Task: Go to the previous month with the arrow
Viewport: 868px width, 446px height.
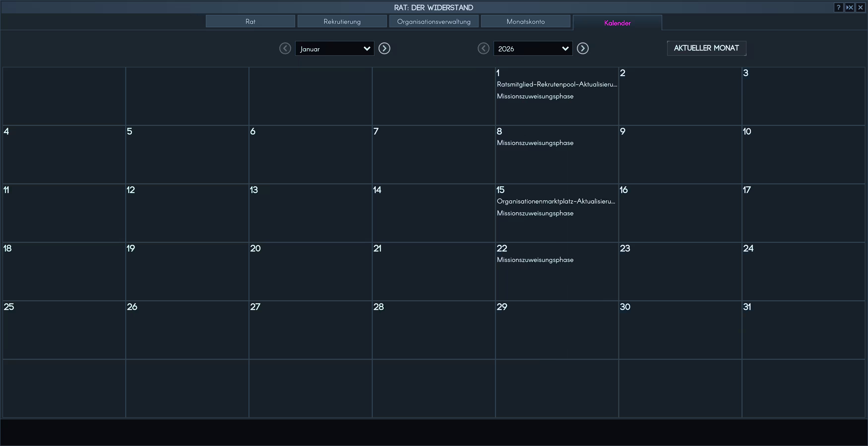Action: click(x=285, y=49)
